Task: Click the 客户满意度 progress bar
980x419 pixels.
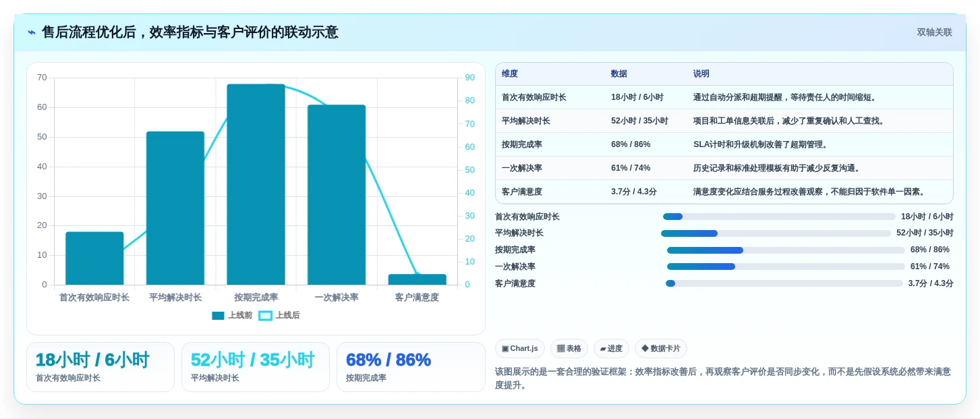Action: coord(784,283)
